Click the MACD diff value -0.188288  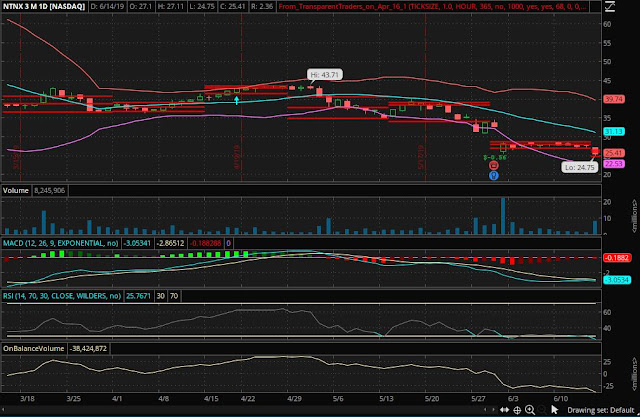tap(206, 243)
